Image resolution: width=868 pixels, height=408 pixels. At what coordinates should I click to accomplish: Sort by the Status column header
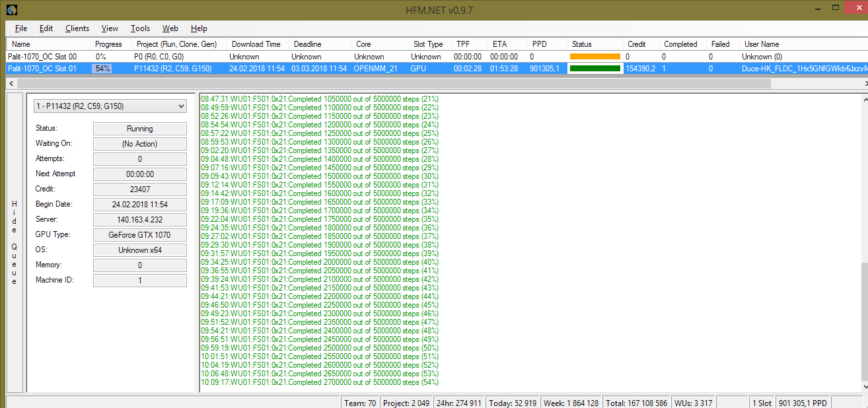(596, 44)
